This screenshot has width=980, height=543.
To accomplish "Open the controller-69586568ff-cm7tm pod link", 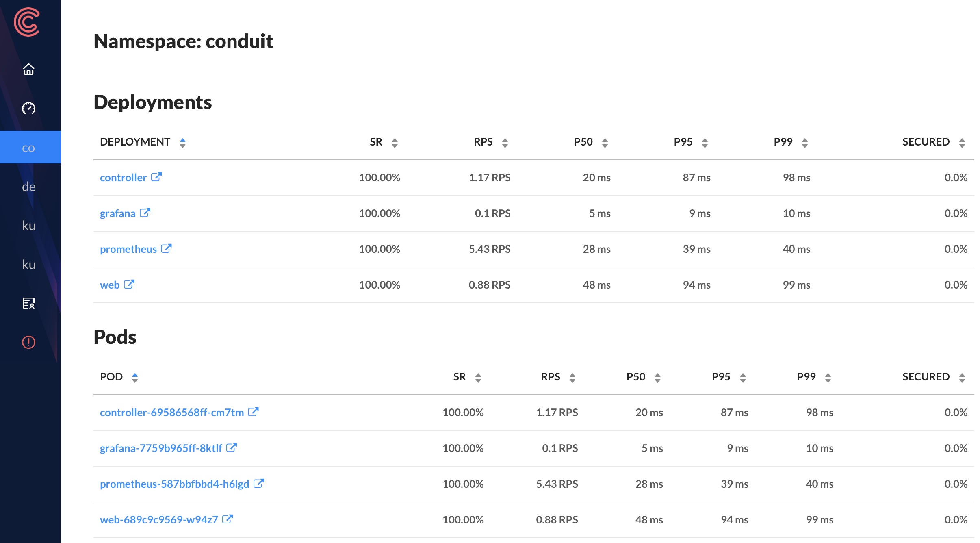I will coord(172,413).
